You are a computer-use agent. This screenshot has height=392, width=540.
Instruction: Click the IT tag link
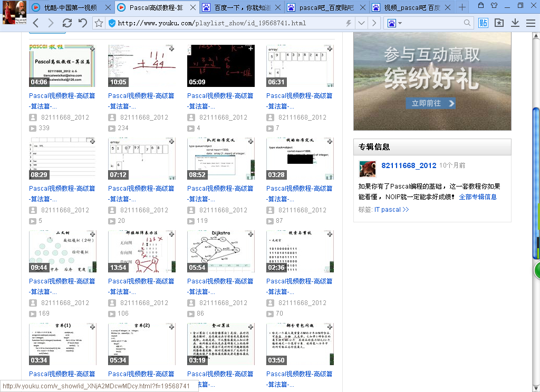pos(377,210)
